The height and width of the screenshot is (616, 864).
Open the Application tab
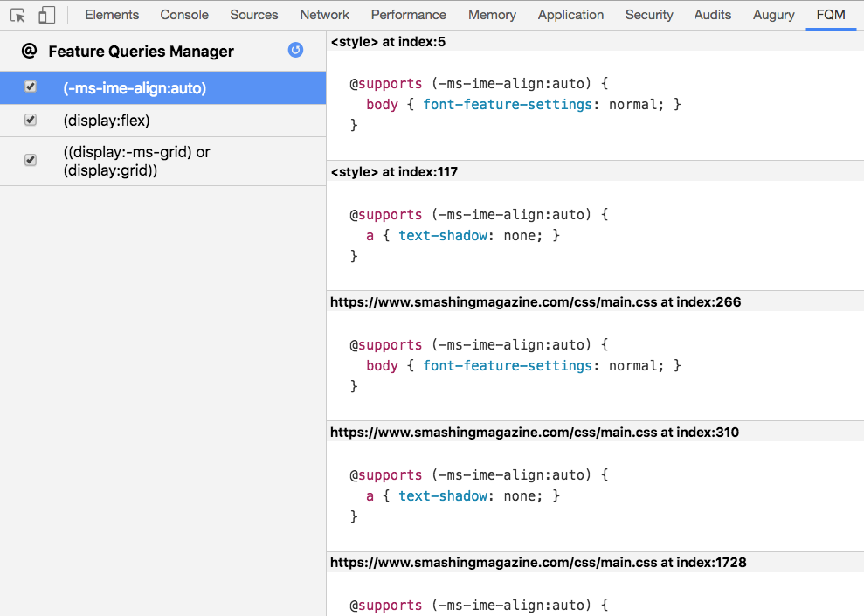[x=570, y=15]
